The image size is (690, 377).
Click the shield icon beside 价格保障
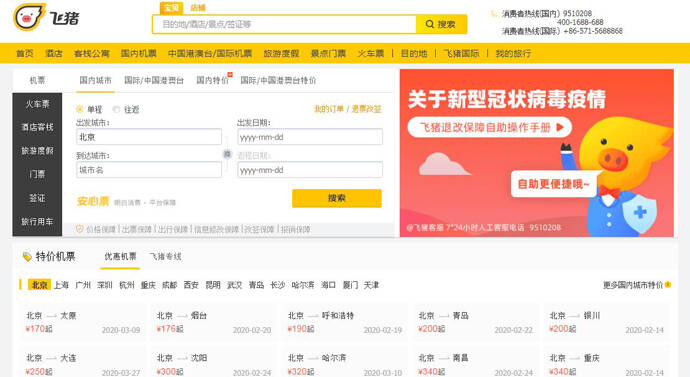[x=80, y=229]
